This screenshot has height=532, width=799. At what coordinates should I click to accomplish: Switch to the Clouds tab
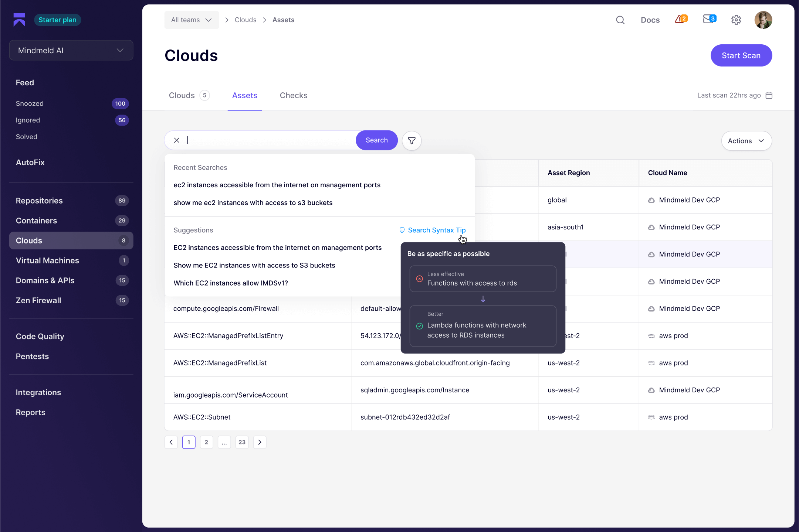[x=182, y=95]
